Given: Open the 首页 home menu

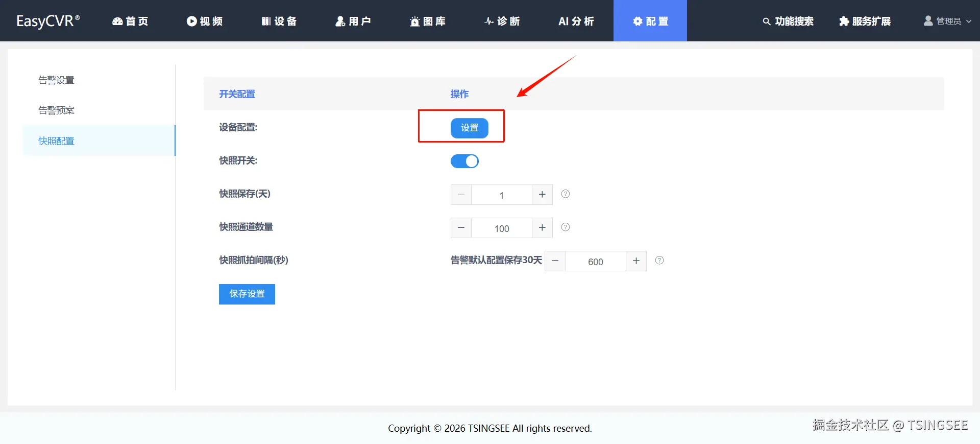Looking at the screenshot, I should tap(130, 21).
